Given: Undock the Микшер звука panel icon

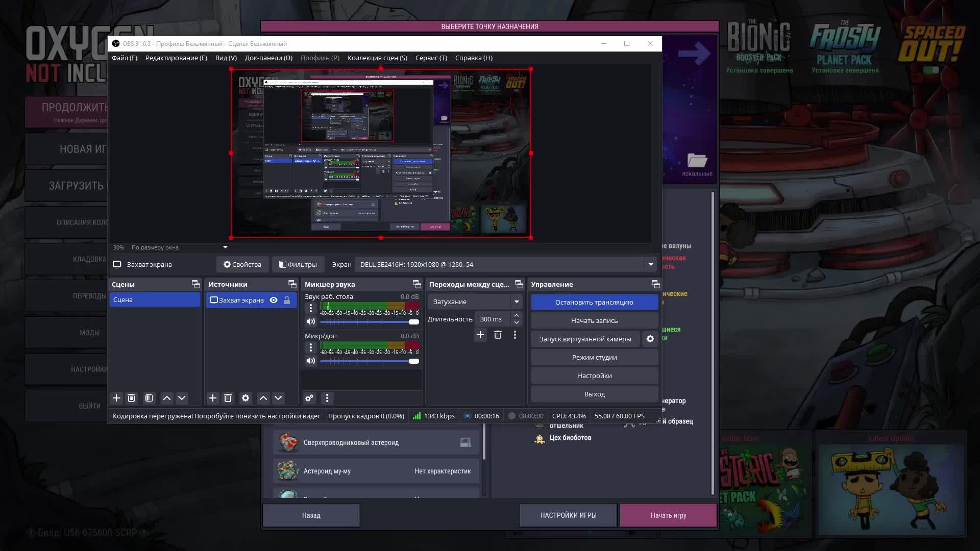Looking at the screenshot, I should (x=417, y=284).
